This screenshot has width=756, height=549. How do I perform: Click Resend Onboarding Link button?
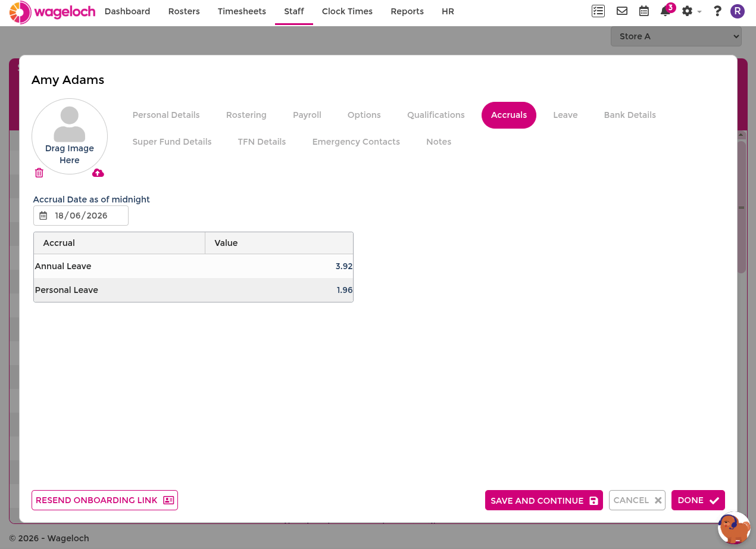(105, 500)
